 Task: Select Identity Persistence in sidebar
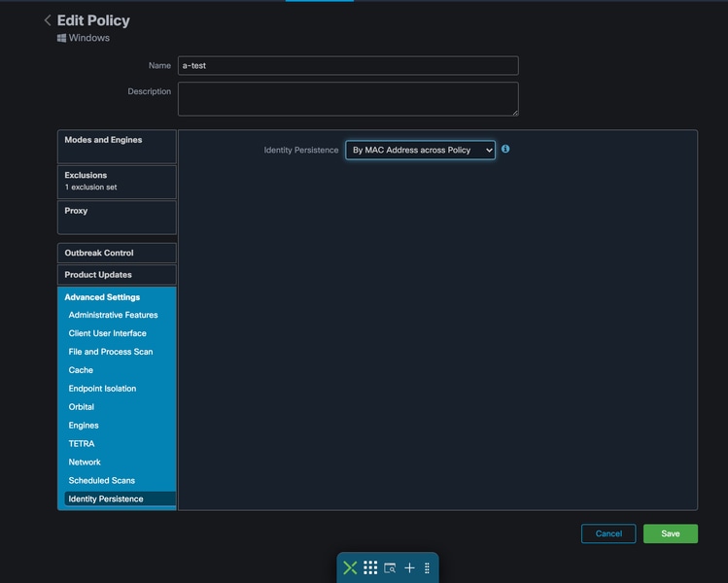pos(121,498)
